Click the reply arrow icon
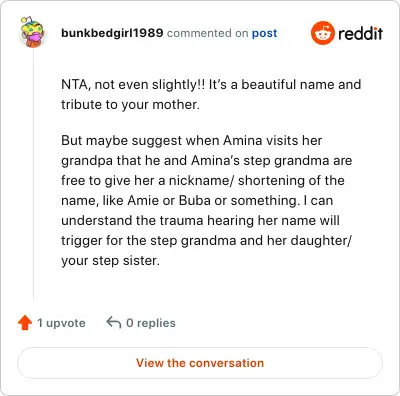This screenshot has width=400, height=396. click(114, 323)
